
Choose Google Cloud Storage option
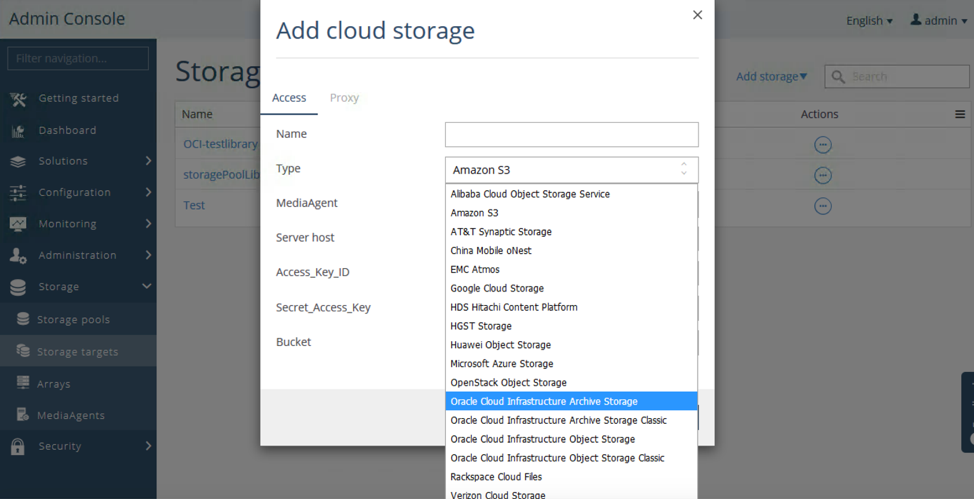497,288
